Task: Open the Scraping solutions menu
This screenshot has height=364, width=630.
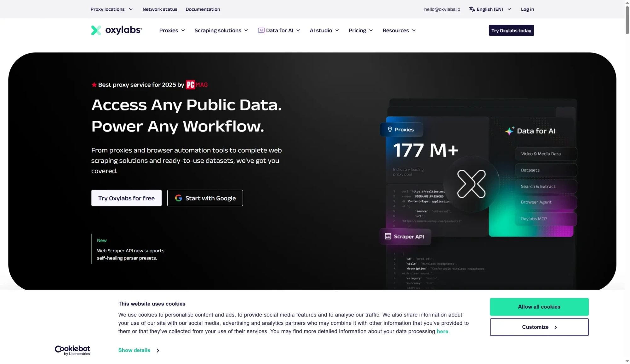Action: pyautogui.click(x=221, y=30)
